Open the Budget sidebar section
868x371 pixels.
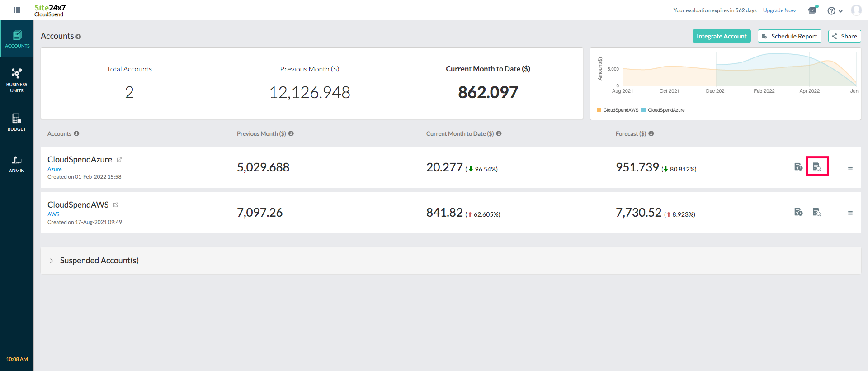click(17, 122)
